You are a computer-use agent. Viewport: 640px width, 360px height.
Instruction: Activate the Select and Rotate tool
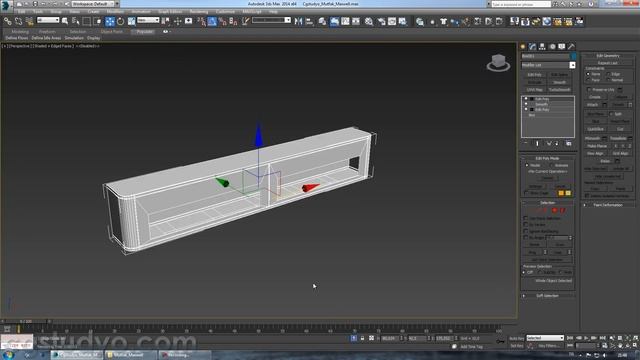120,21
